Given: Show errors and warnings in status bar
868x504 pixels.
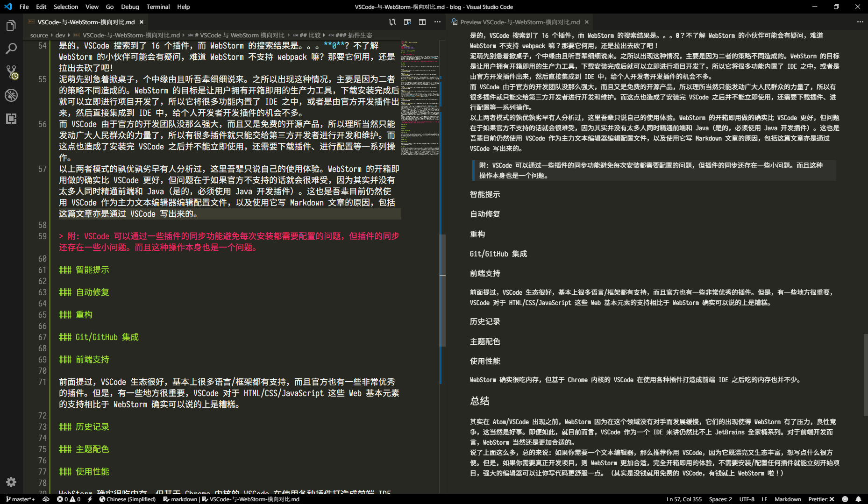Looking at the screenshot, I should click(69, 499).
